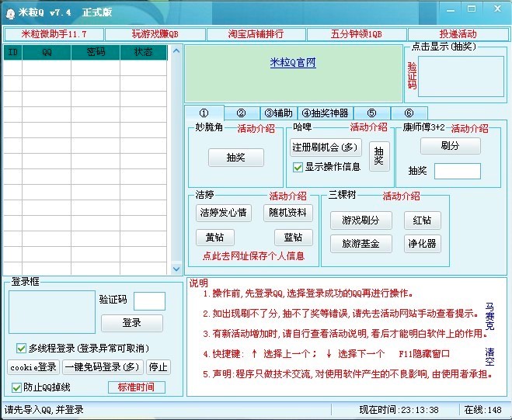
Task: Open 五分钟领1QB top button
Action: point(357,34)
